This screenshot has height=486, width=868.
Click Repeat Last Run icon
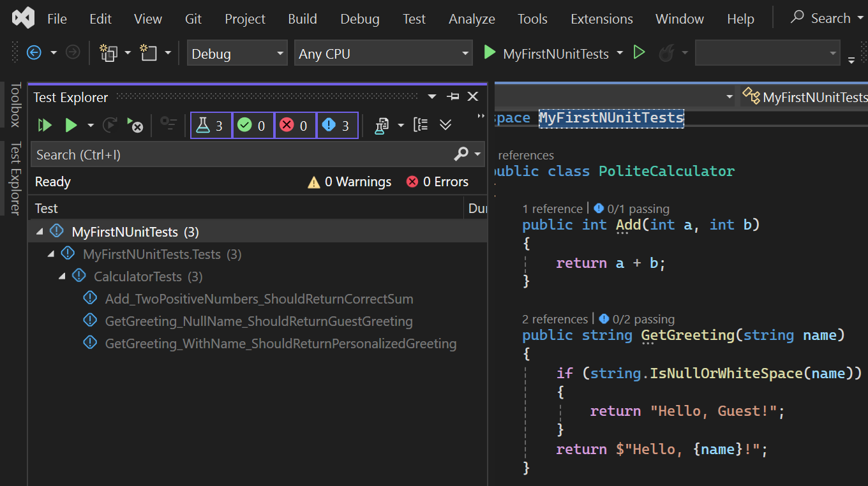(x=110, y=126)
